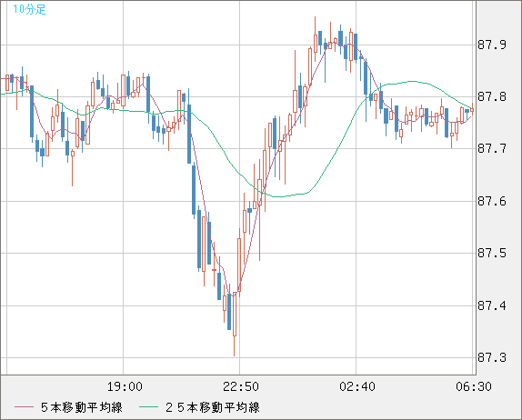Click the lowest candlestick near 87.3
This screenshot has width=522, height=420.
pyautogui.click(x=235, y=324)
